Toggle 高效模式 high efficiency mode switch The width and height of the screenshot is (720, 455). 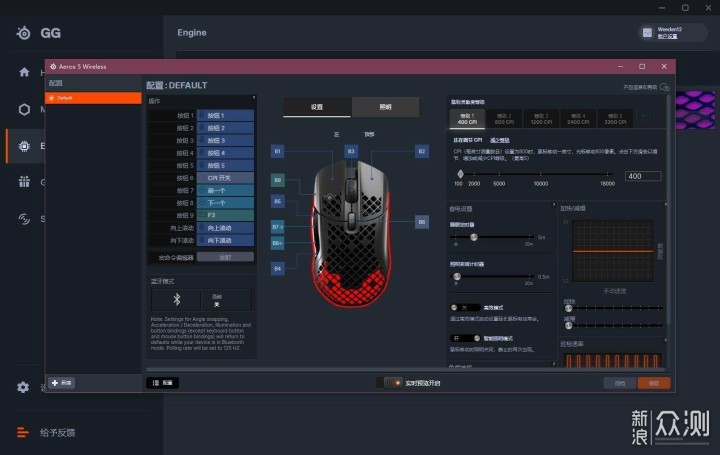(464, 308)
